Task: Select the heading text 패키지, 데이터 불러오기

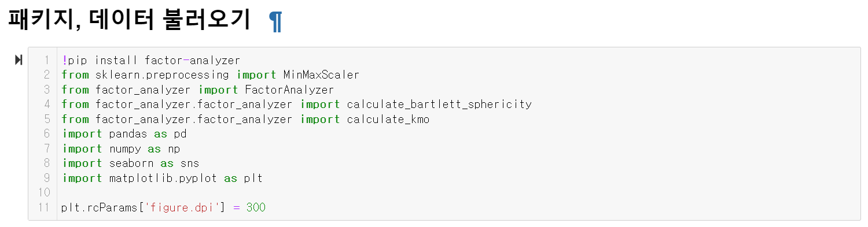Action: 129,20
